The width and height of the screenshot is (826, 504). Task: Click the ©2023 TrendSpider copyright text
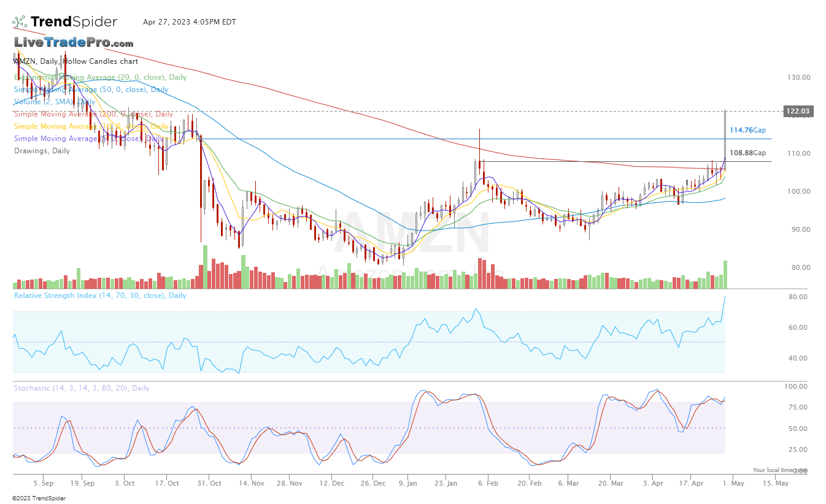pos(39,498)
